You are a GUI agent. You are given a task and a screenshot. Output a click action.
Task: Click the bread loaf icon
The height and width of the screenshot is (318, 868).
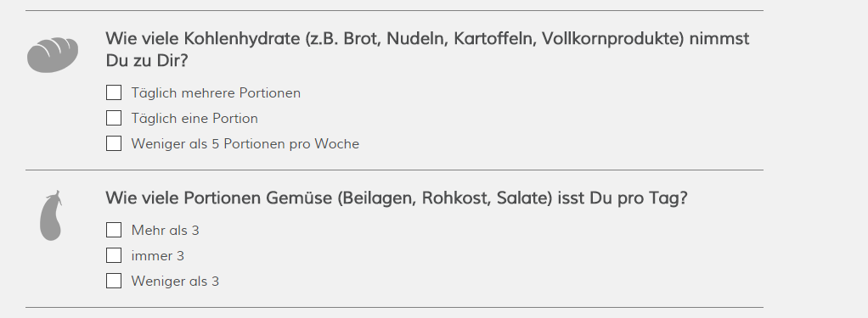click(x=53, y=55)
